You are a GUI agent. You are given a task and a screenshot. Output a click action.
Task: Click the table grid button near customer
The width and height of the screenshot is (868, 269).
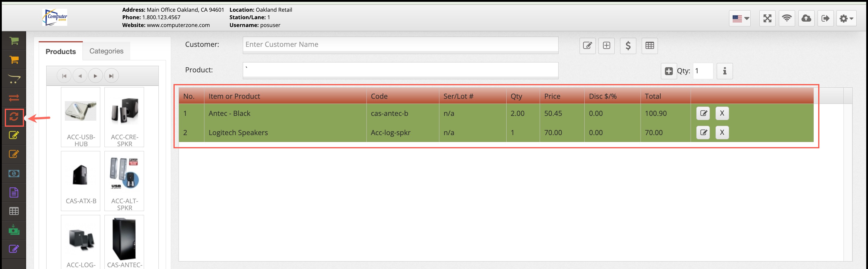click(x=650, y=46)
